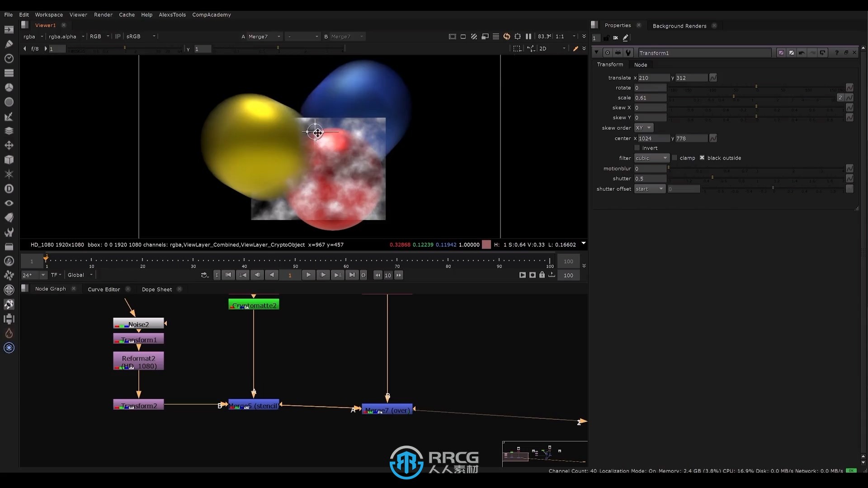Screen dimensions: 868x488
Task: Open the Keyer nodes icon
Action: point(9,117)
